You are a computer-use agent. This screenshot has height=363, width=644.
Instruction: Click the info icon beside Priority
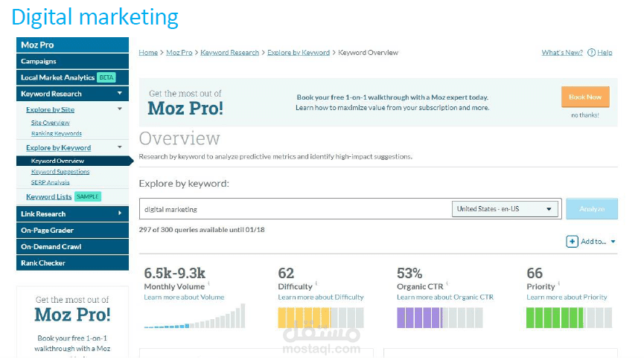click(x=558, y=283)
